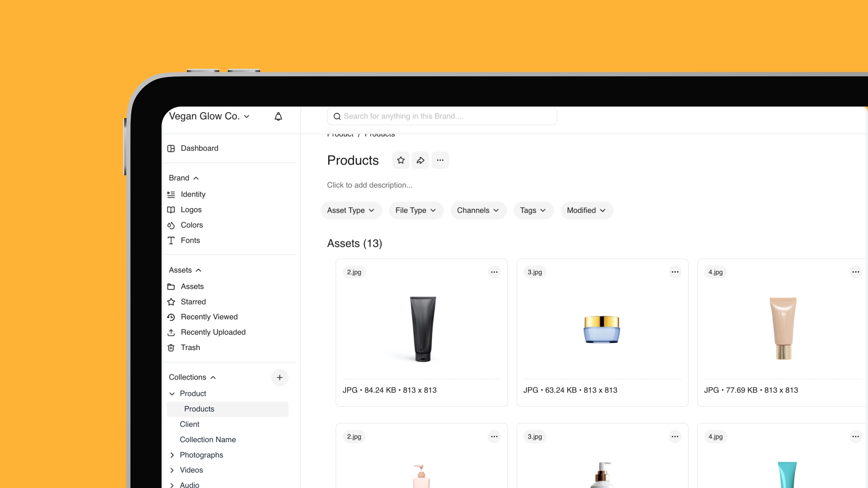Open the black tube product thumbnail
The image size is (868, 488).
[423, 329]
